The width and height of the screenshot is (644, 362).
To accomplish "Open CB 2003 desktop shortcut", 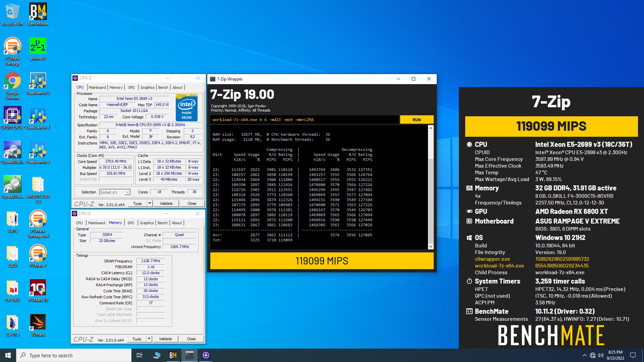I will tap(12, 291).
